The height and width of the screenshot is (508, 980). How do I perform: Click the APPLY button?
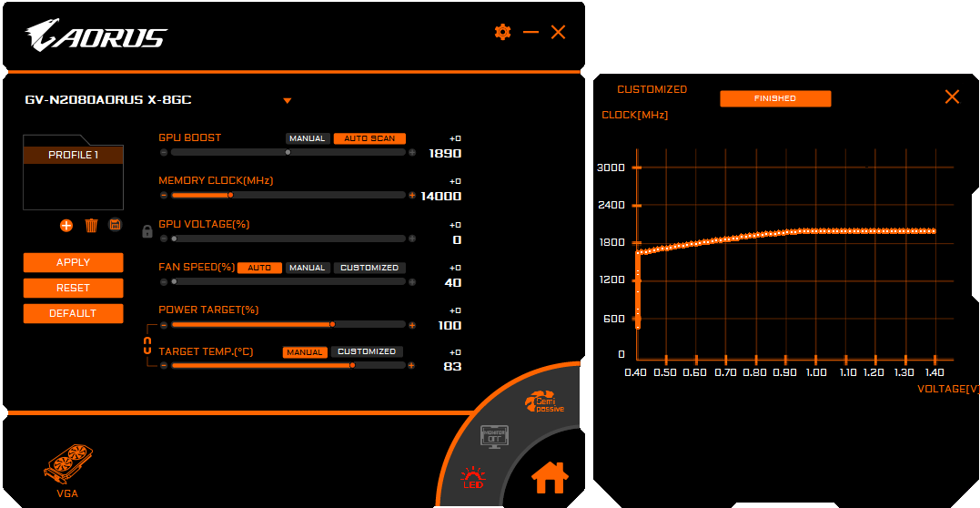(73, 263)
